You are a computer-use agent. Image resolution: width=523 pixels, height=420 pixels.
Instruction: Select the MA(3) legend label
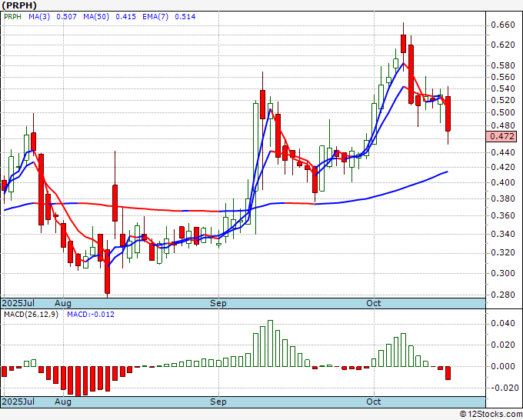[39, 17]
